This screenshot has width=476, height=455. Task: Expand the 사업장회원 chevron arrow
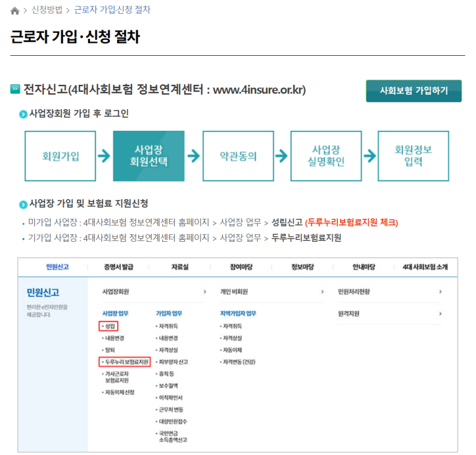click(x=205, y=292)
